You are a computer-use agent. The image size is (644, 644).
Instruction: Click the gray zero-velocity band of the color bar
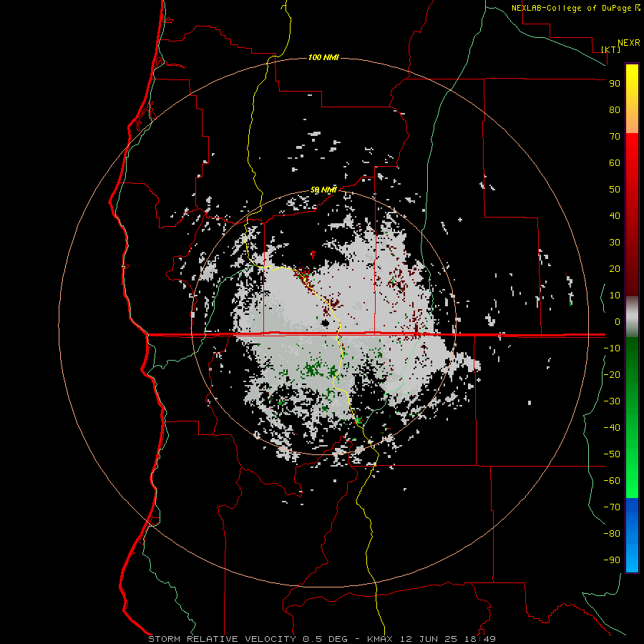(632, 317)
